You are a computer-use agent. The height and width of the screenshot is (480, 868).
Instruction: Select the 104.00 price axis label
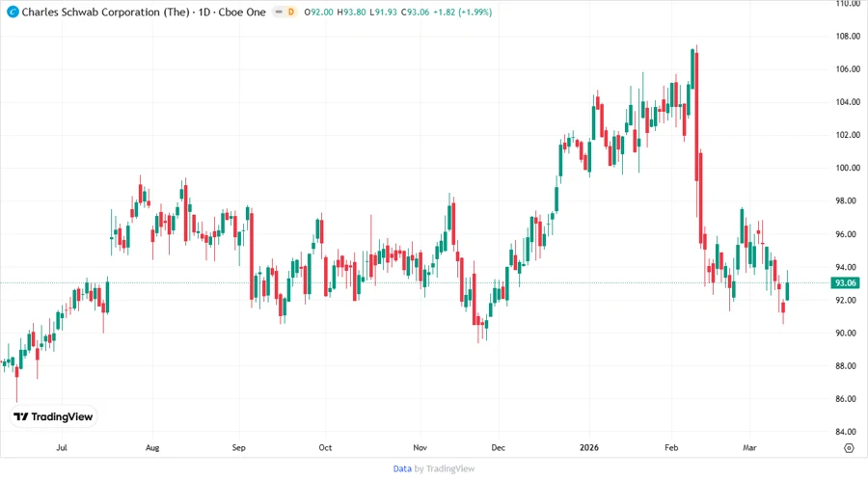click(x=848, y=102)
